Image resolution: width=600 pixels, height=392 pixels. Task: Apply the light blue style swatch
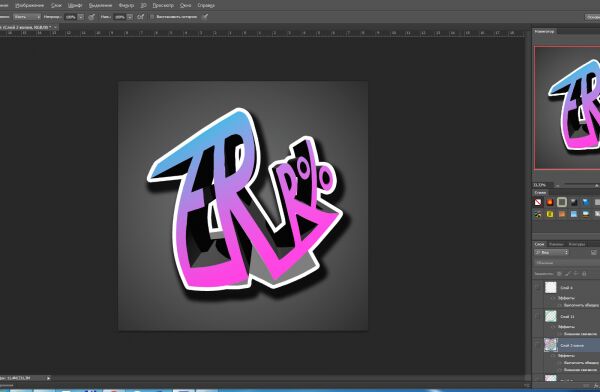click(574, 214)
